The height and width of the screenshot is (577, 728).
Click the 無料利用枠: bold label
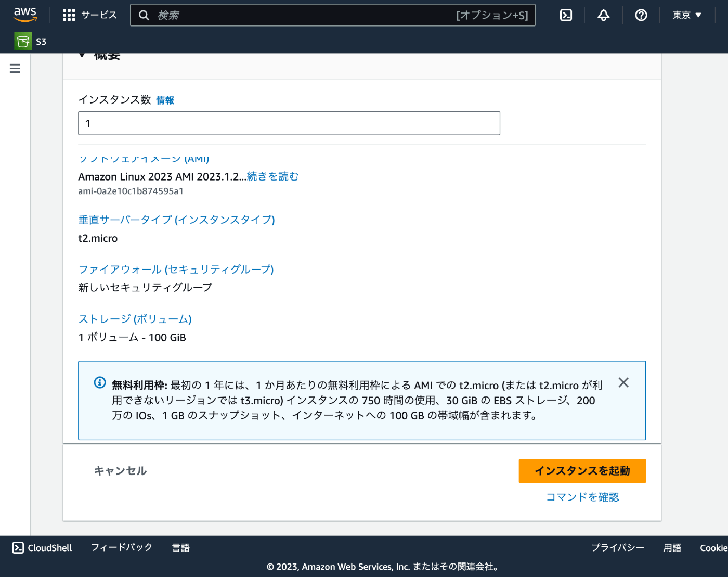[x=139, y=385]
